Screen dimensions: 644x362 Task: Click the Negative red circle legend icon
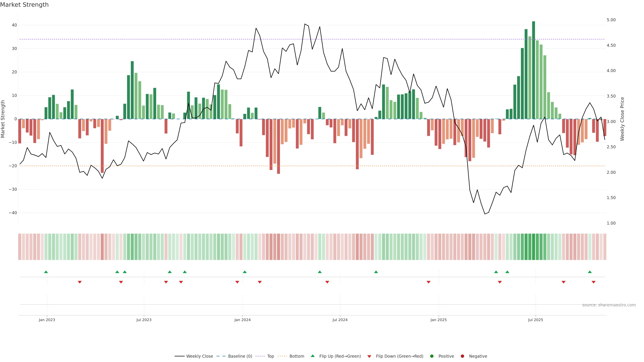click(462, 356)
